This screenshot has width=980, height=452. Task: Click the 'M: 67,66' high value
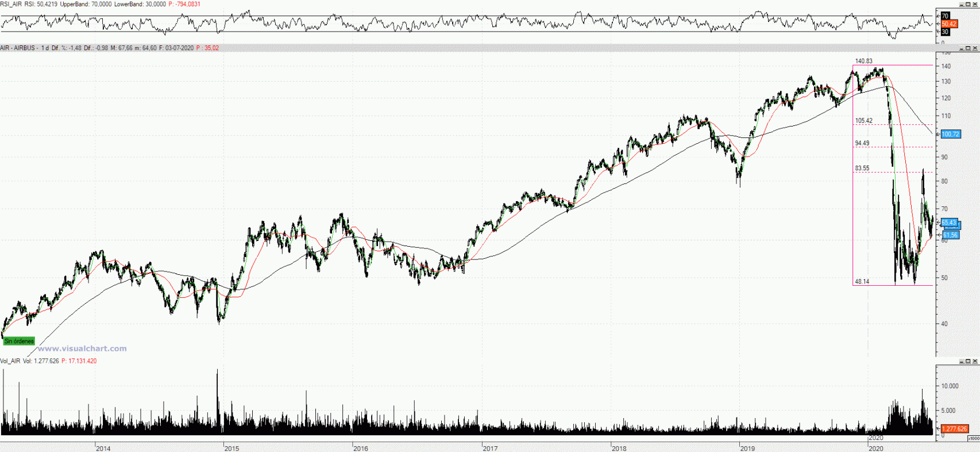click(122, 48)
